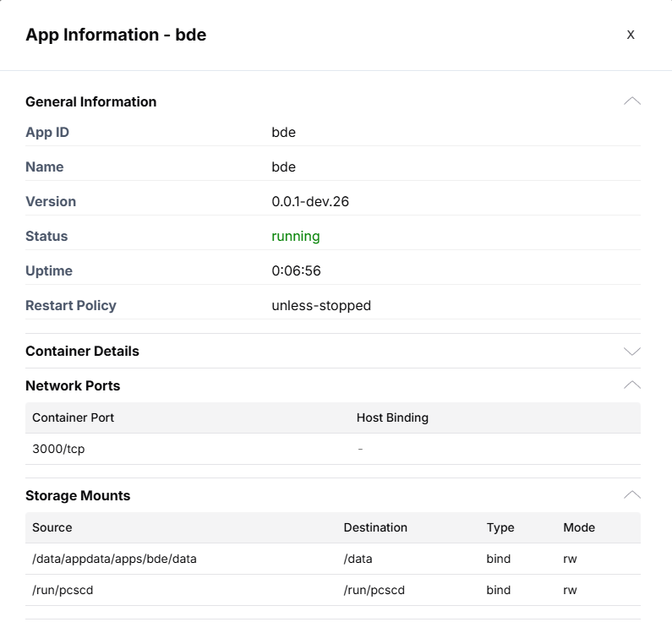Screen dimensions: 672x644
Task: Click the Container Details heading
Action: (x=82, y=352)
